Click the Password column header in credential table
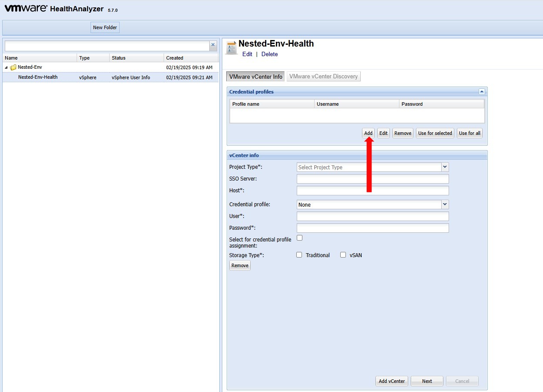 click(x=442, y=104)
